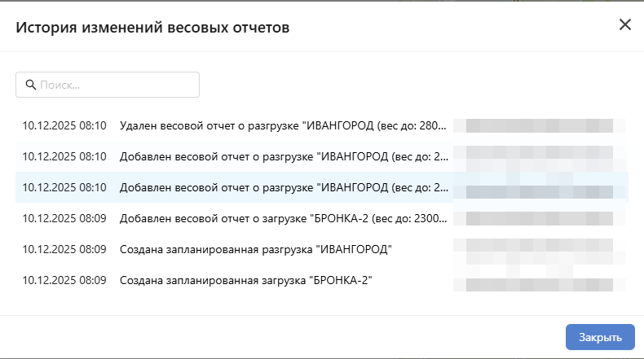
Task: Click the timestamp of the deleted report row
Action: (64, 126)
